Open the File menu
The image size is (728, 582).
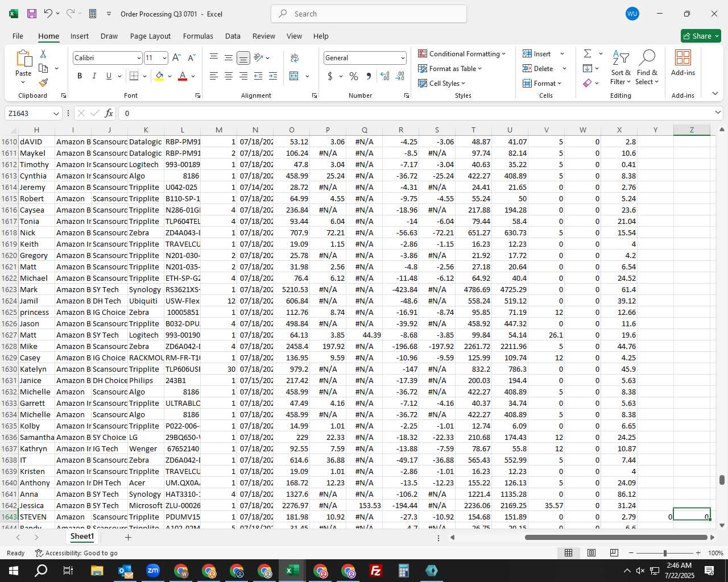pos(18,36)
